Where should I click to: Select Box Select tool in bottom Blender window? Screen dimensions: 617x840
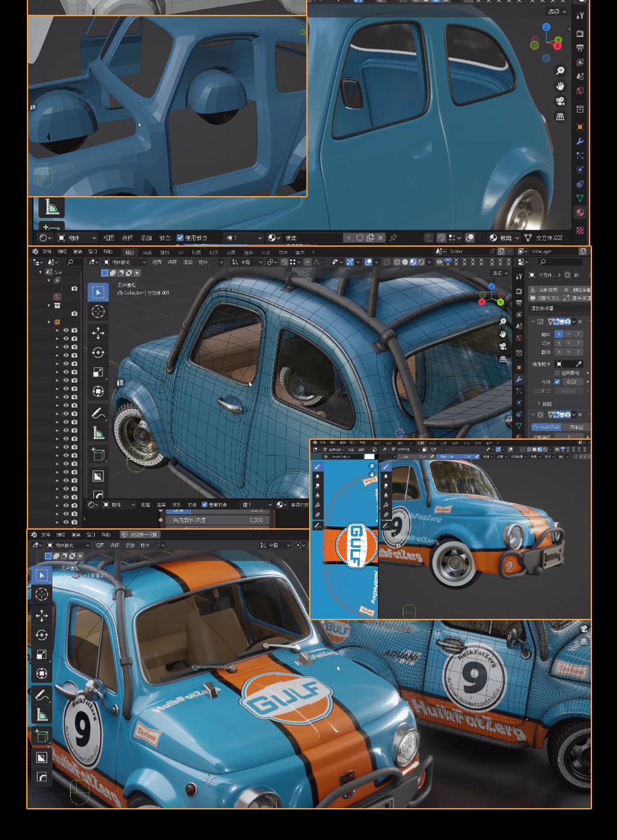(x=42, y=575)
